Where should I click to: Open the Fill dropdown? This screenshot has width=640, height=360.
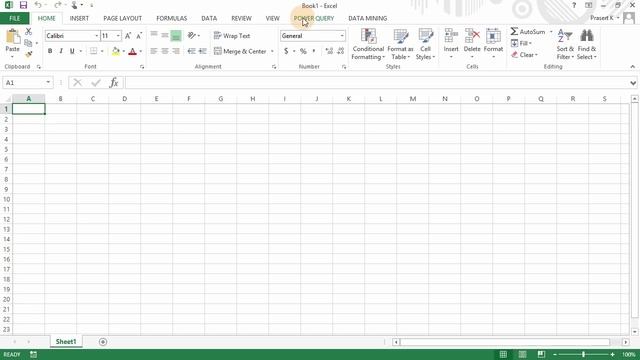point(521,43)
